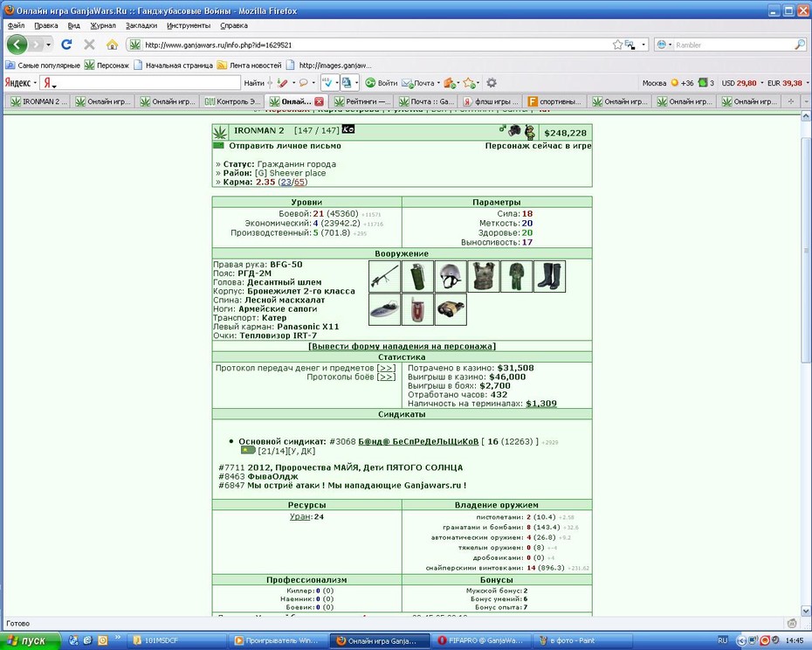This screenshot has height=650, width=812.
Task: Click the home page icon in toolbar
Action: [x=112, y=45]
